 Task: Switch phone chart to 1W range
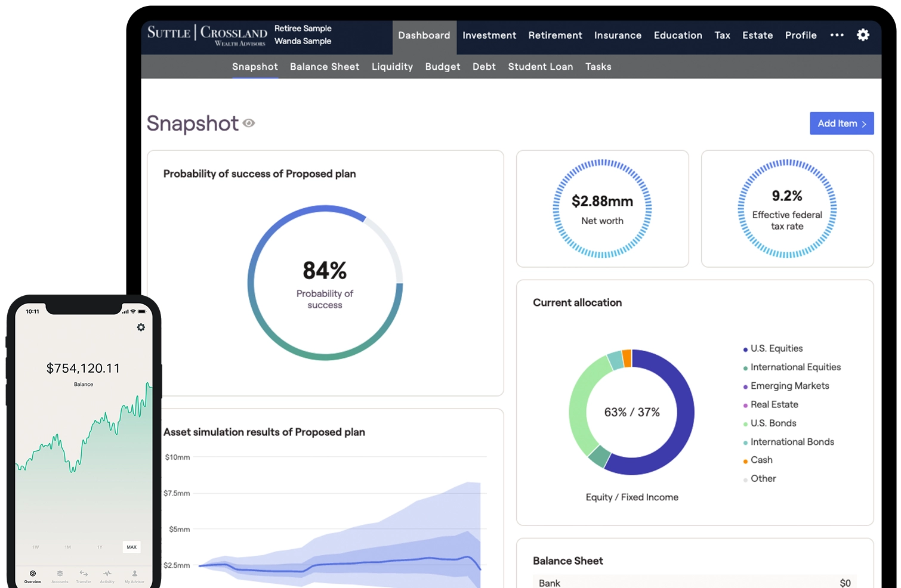(x=36, y=547)
